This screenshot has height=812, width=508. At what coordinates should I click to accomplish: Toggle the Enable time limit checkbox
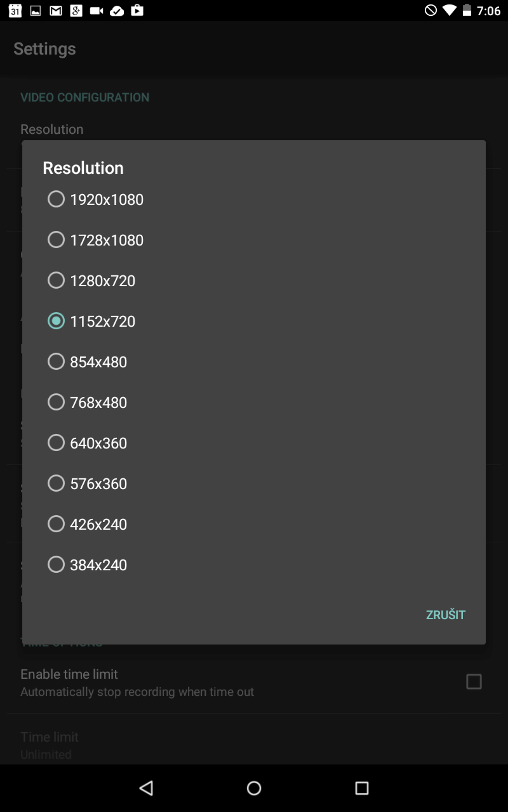tap(474, 682)
